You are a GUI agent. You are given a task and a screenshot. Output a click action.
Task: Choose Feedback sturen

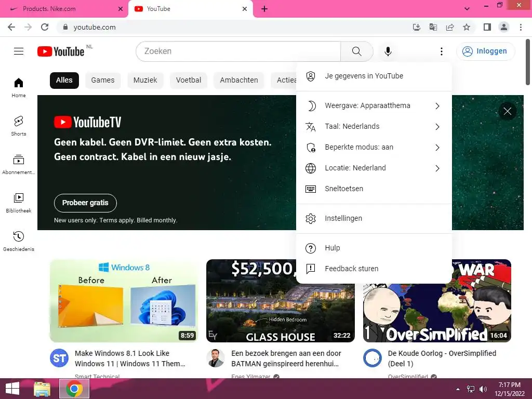point(374,269)
